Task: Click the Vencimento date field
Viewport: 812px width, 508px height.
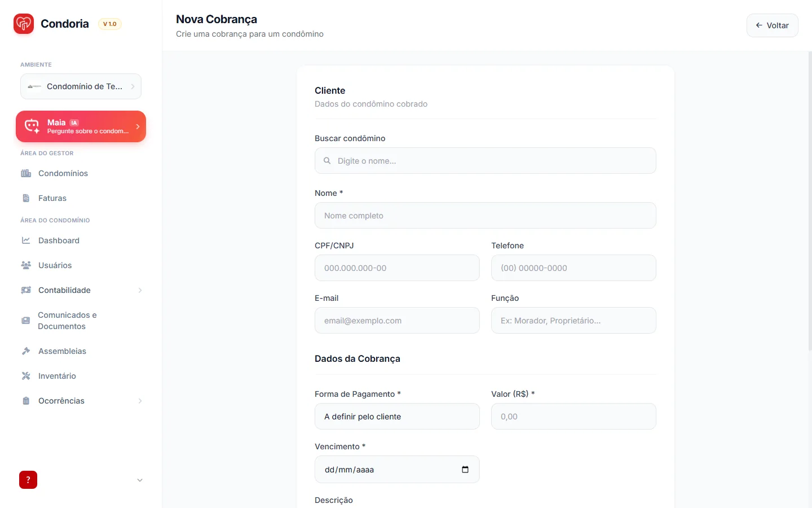Action: [x=397, y=470]
